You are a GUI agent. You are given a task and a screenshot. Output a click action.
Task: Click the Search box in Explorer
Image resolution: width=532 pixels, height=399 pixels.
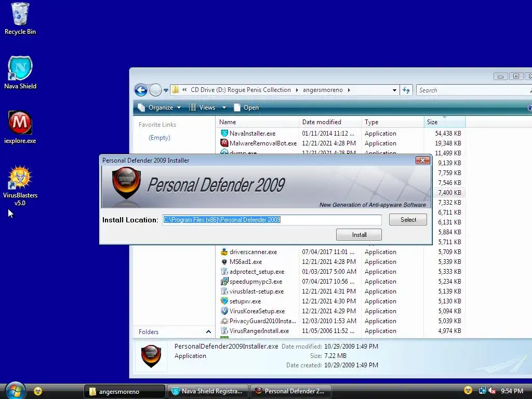click(473, 90)
